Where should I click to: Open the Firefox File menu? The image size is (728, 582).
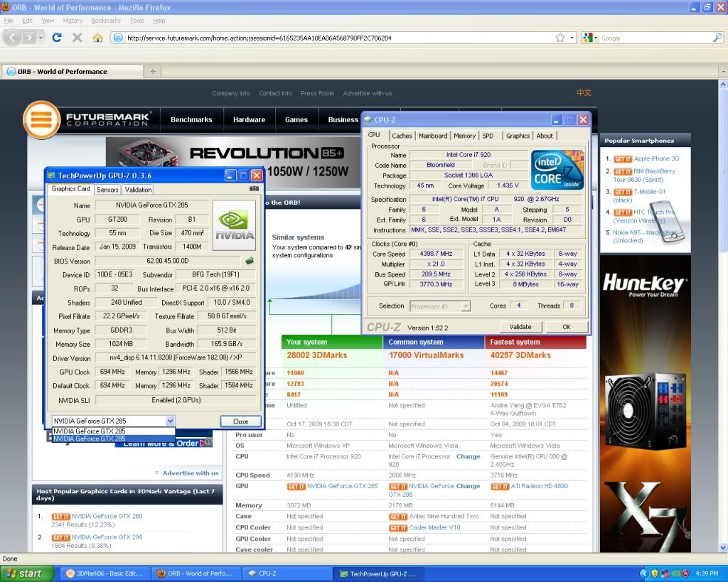[x=9, y=21]
